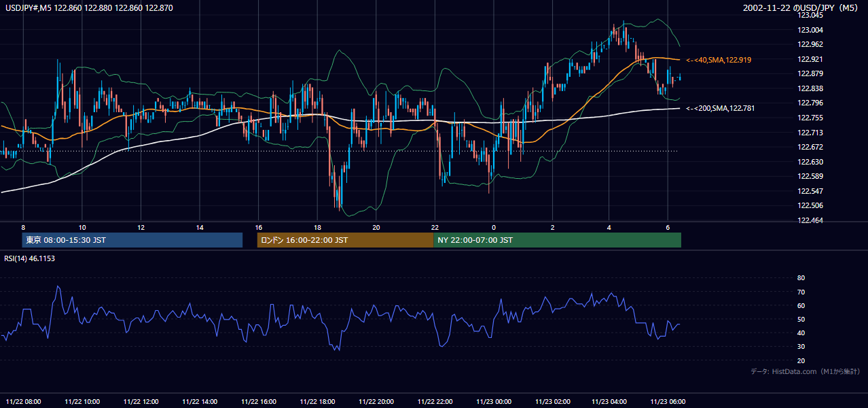Click price level 122.506 on axis
The image size is (868, 408).
pyautogui.click(x=810, y=206)
